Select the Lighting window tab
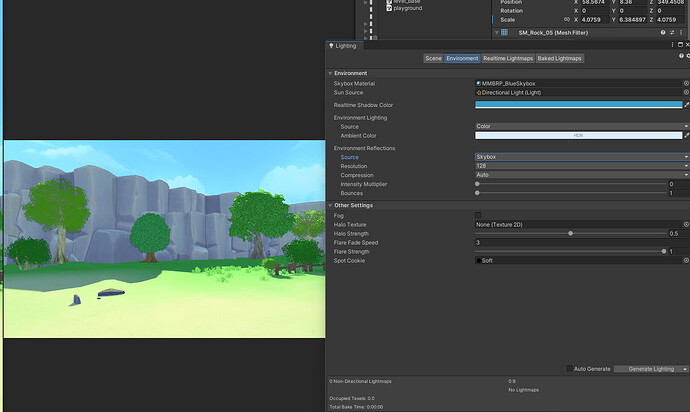The width and height of the screenshot is (690, 412). pyautogui.click(x=343, y=46)
